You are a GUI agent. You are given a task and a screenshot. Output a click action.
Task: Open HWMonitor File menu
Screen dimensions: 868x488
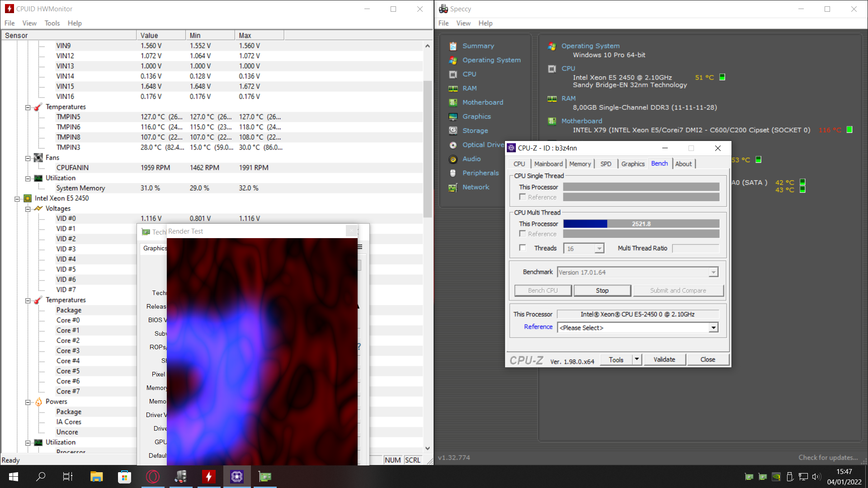point(9,23)
